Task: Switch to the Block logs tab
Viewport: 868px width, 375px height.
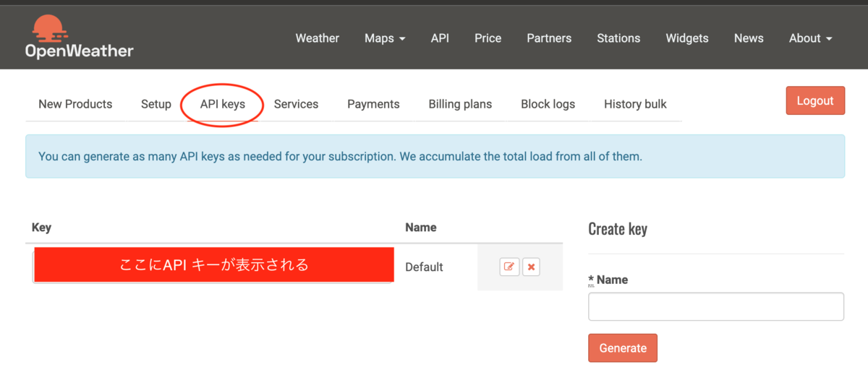Action: coord(548,104)
